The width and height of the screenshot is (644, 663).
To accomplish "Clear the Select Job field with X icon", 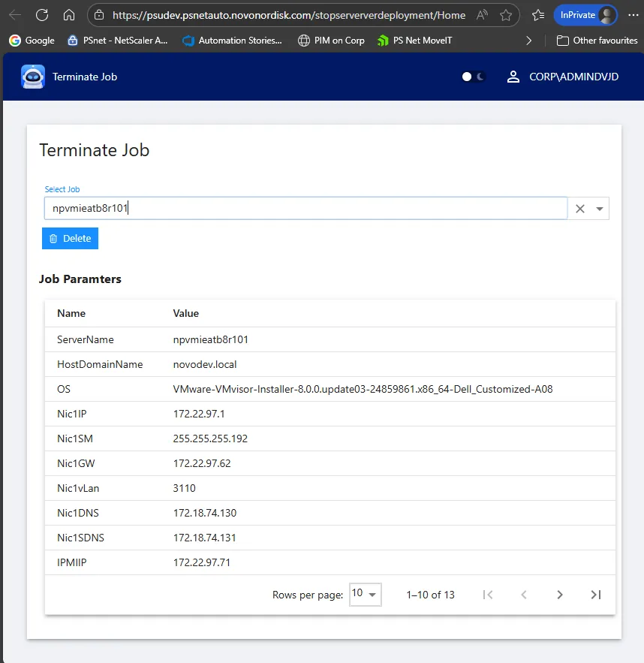I will tap(579, 209).
